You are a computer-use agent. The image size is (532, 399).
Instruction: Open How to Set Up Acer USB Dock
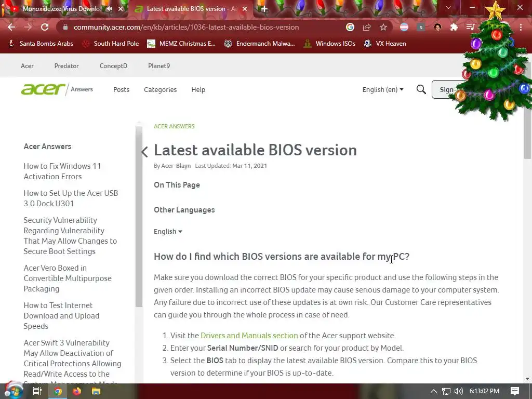coord(71,198)
